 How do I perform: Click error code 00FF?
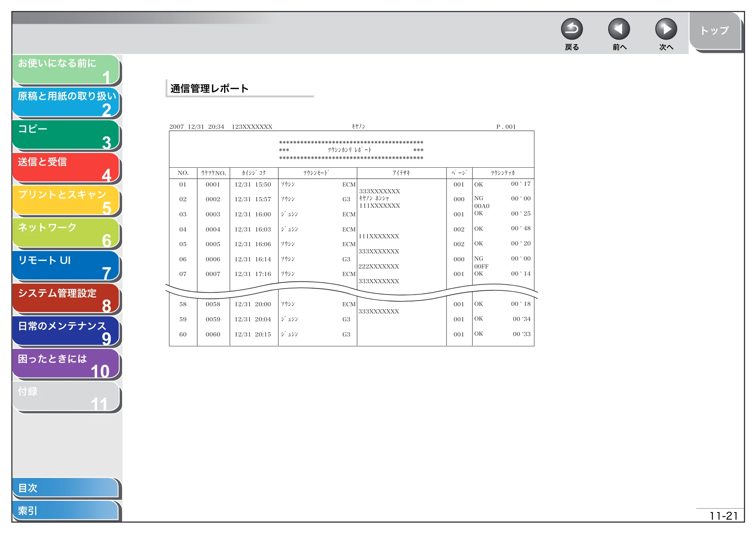pos(481,267)
